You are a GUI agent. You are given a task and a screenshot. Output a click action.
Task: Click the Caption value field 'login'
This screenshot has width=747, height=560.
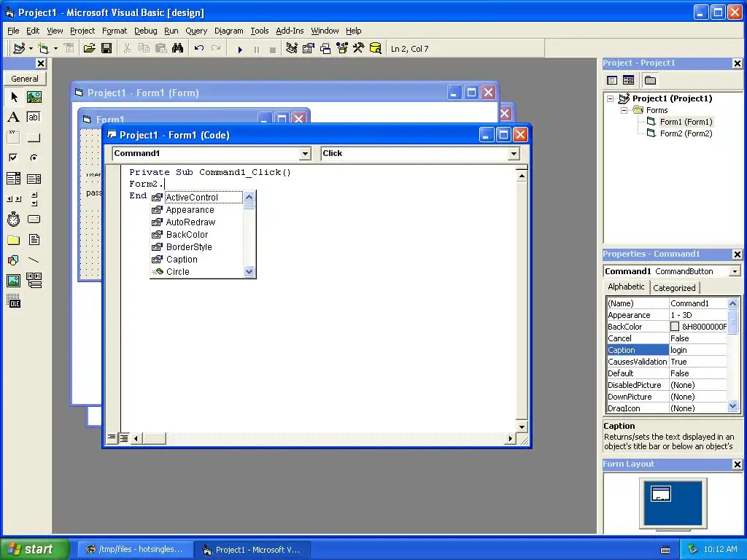pos(698,350)
